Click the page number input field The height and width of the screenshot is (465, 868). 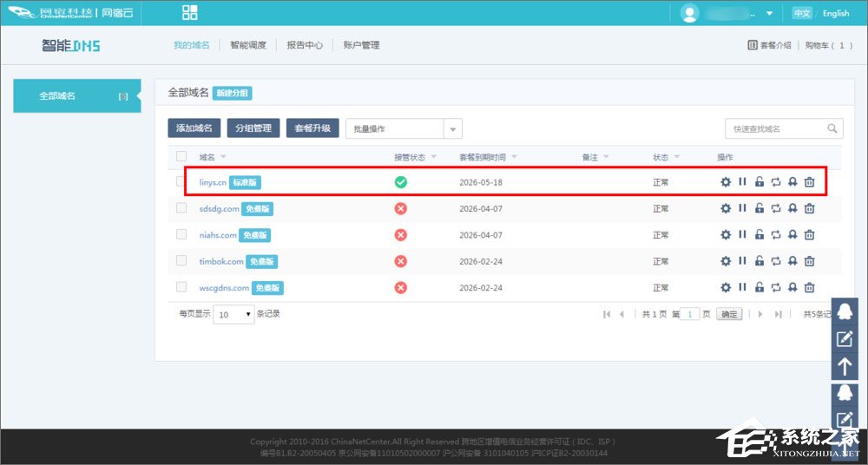690,314
